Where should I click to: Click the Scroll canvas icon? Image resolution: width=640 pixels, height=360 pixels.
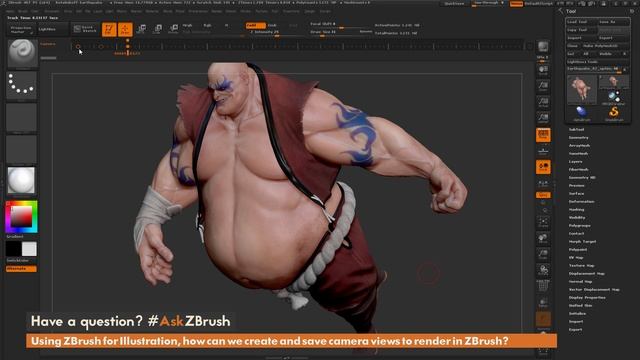(543, 70)
